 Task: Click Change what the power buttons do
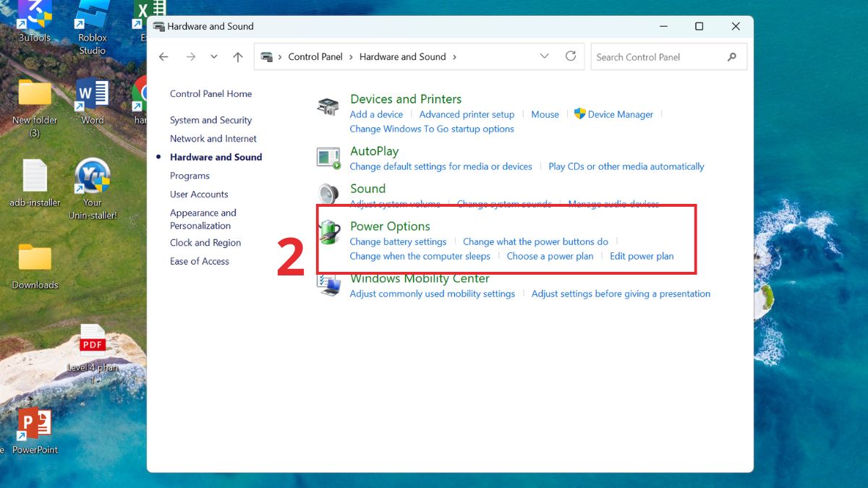(x=535, y=241)
